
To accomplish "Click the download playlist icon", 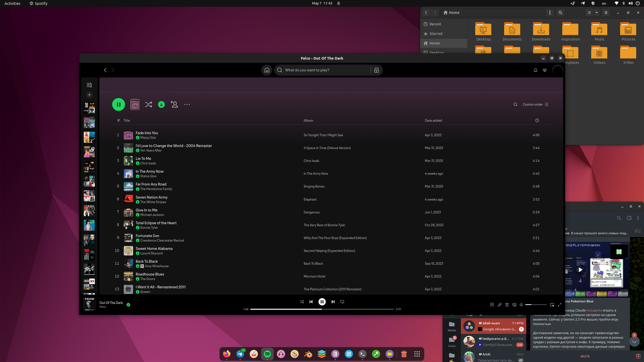I will click(x=161, y=105).
